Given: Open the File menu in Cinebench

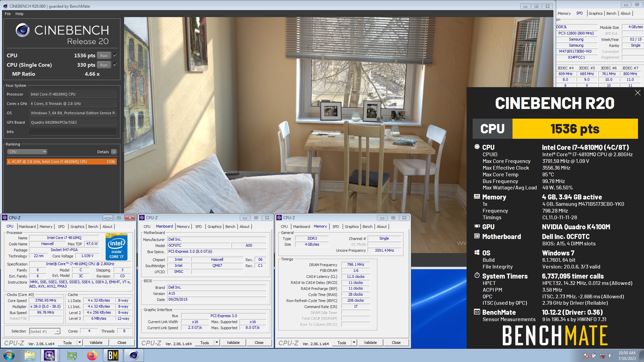Looking at the screenshot, I should (x=8, y=14).
